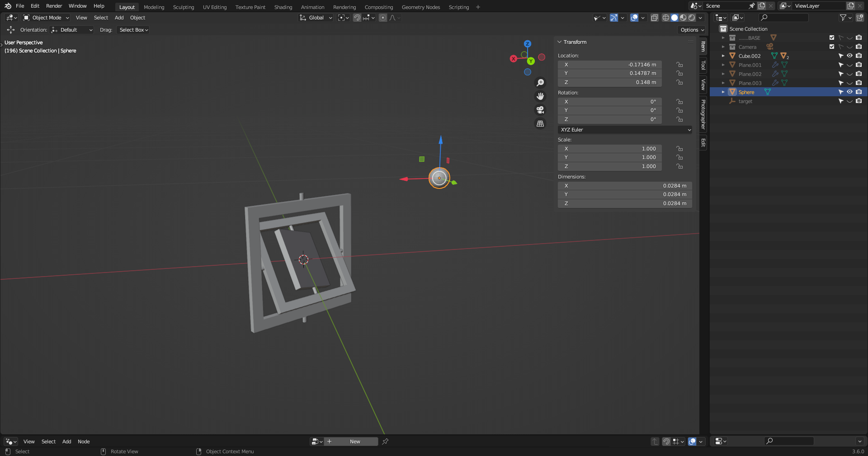Collapse the Transform panel

pyautogui.click(x=560, y=42)
